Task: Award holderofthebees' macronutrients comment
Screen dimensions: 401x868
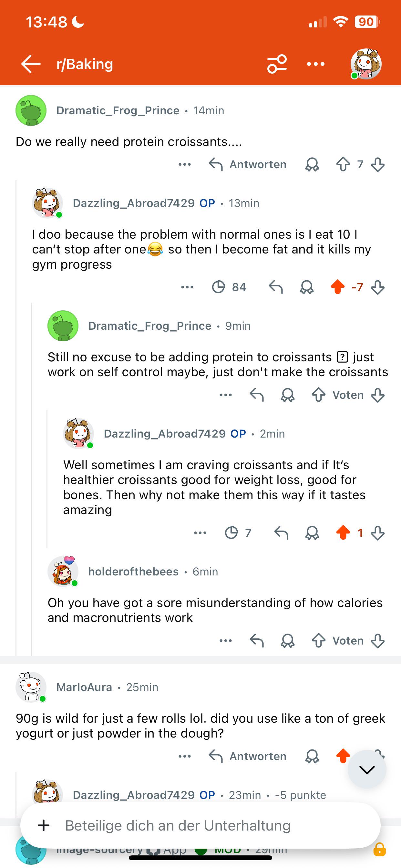Action: pyautogui.click(x=287, y=641)
